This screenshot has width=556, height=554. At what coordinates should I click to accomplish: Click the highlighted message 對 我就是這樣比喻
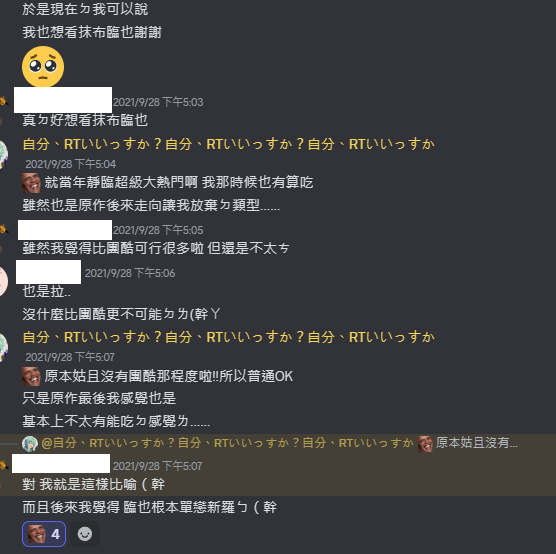(x=94, y=484)
